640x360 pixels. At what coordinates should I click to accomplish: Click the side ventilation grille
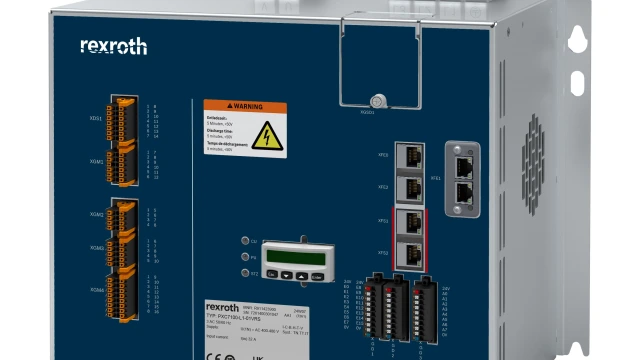[533, 165]
